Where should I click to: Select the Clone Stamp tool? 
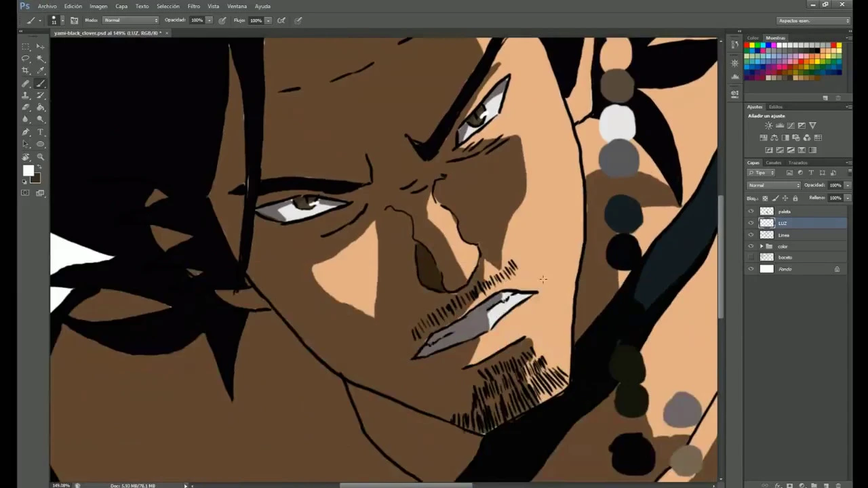pyautogui.click(x=26, y=96)
